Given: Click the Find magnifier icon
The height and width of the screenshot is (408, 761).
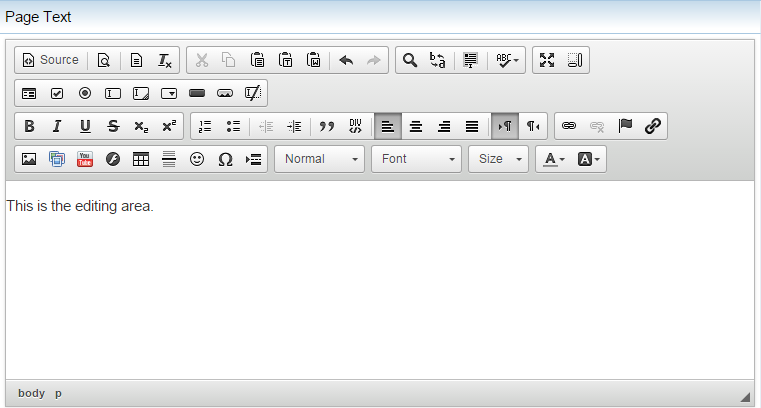Looking at the screenshot, I should 409,60.
